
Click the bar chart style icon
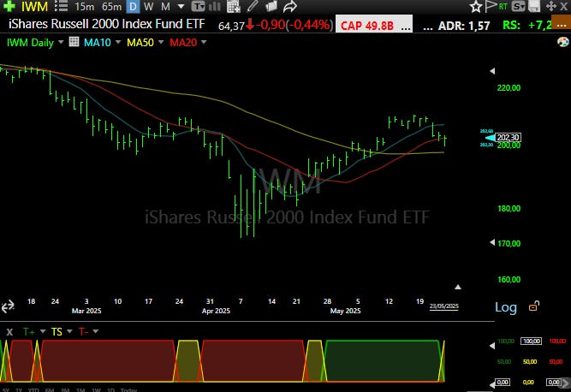tap(215, 6)
